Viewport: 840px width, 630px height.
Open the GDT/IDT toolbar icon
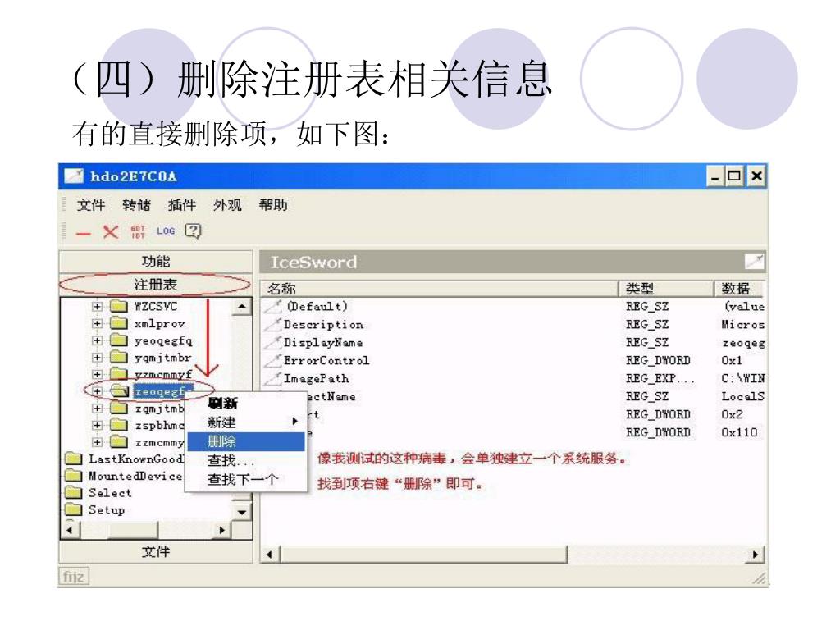(138, 231)
